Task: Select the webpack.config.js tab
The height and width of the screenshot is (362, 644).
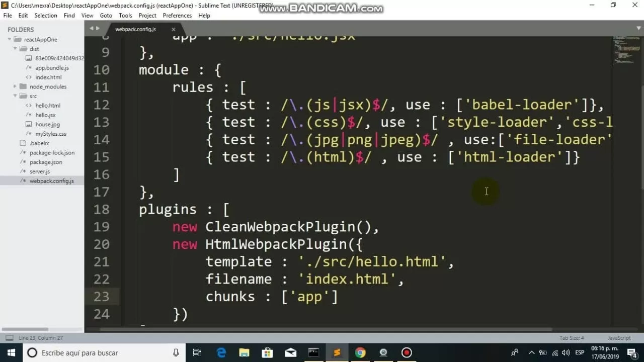Action: [x=136, y=29]
